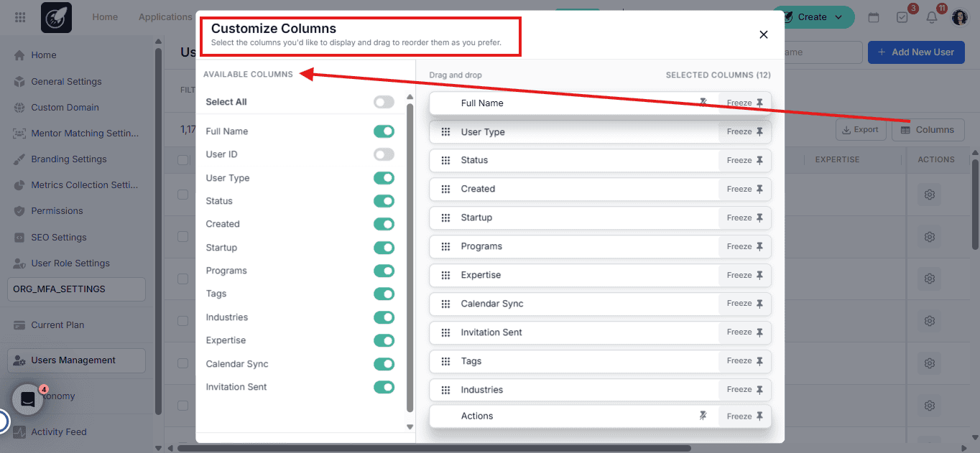Click the unpin icon on Actions row
The width and height of the screenshot is (980, 453).
pos(703,416)
